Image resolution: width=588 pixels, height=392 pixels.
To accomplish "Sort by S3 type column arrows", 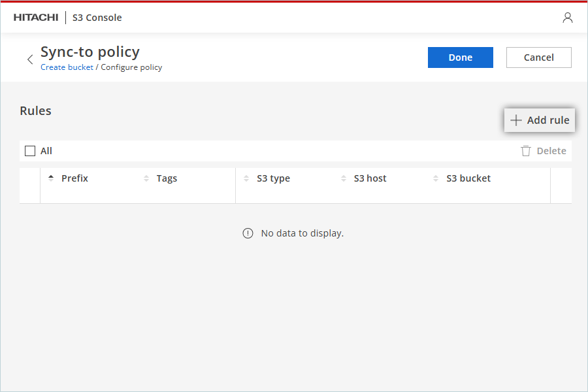I will click(x=246, y=178).
